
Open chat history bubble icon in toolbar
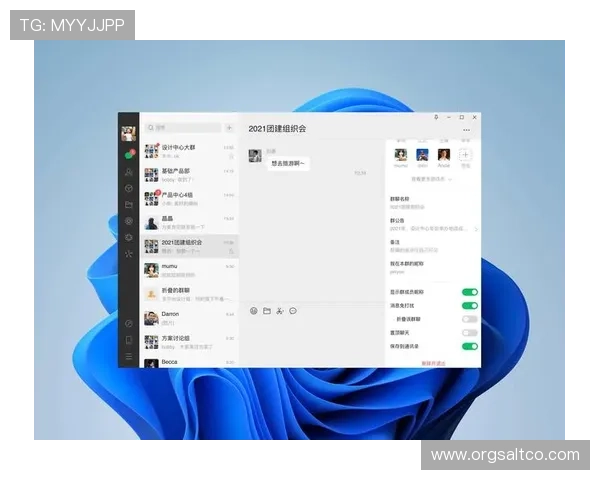[293, 311]
